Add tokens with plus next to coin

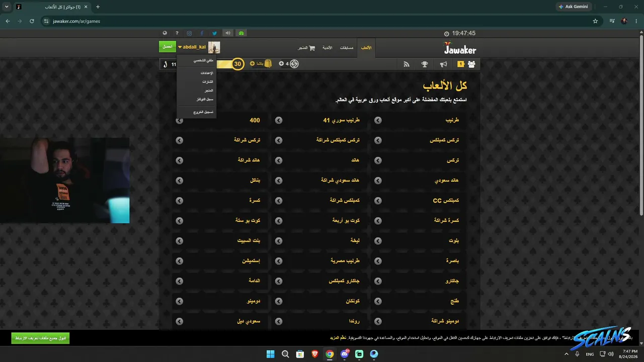tap(281, 64)
